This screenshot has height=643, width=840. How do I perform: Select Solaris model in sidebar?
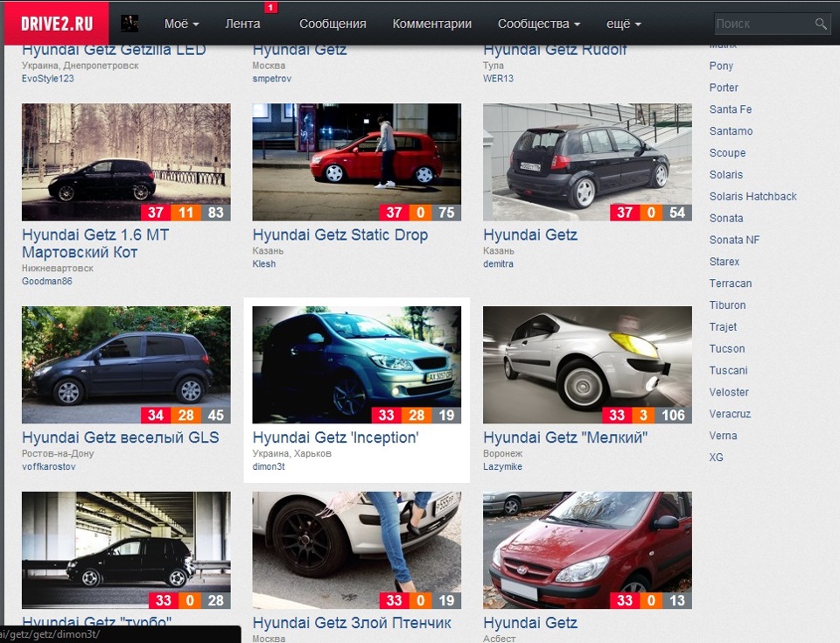coord(726,174)
